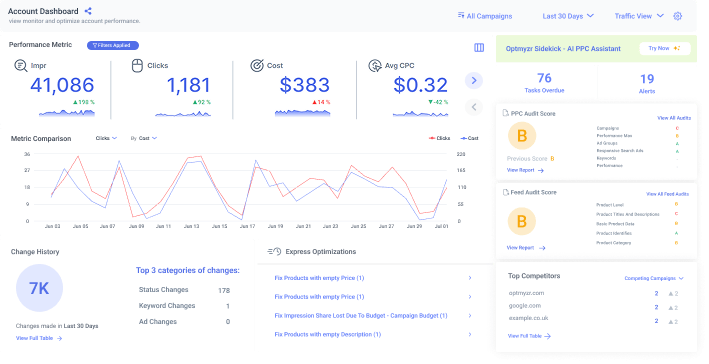Click the All Campaigns filter
This screenshot has height=364, width=709.
coord(485,16)
